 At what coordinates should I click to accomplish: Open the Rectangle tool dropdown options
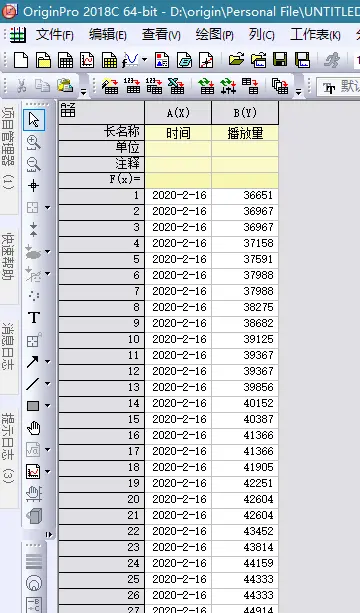48,406
